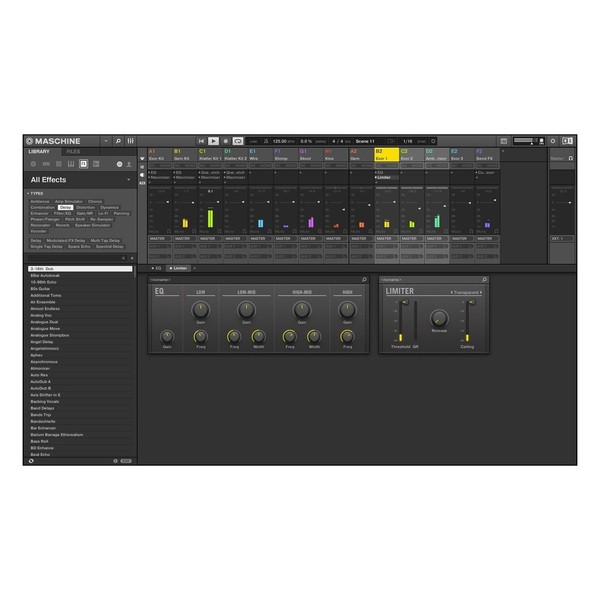Click the restart (skip to start) transport button
This screenshot has width=600, height=600.
click(x=201, y=141)
